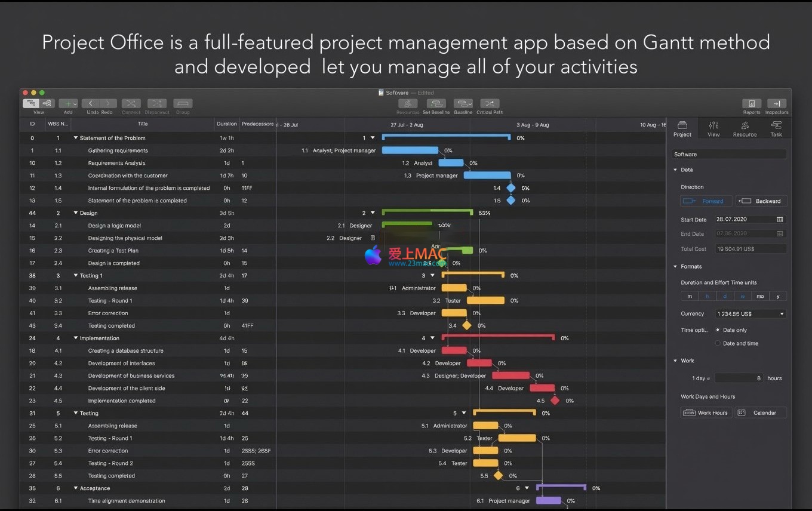The image size is (812, 511).
Task: Switch to the network diagram view icon
Action: pyautogui.click(x=47, y=104)
